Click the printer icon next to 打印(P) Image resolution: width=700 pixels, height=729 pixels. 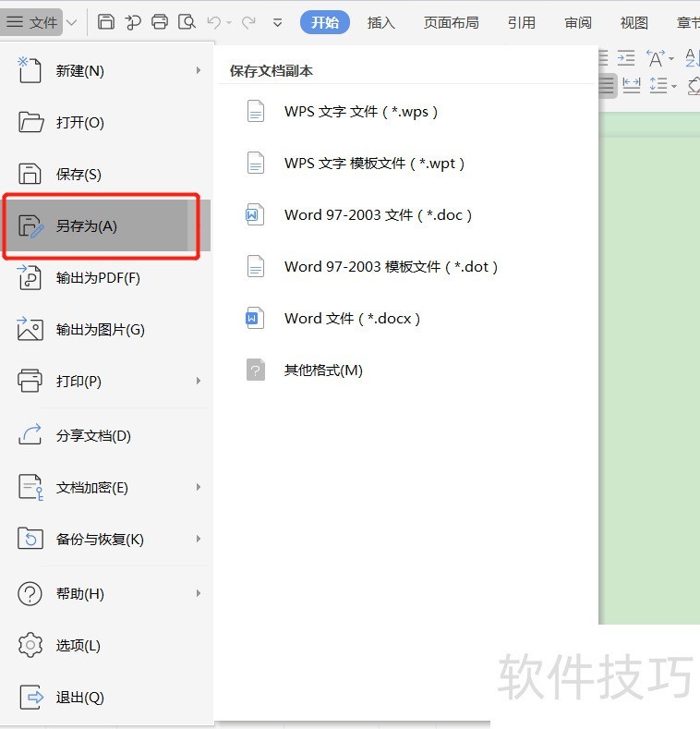(x=30, y=381)
